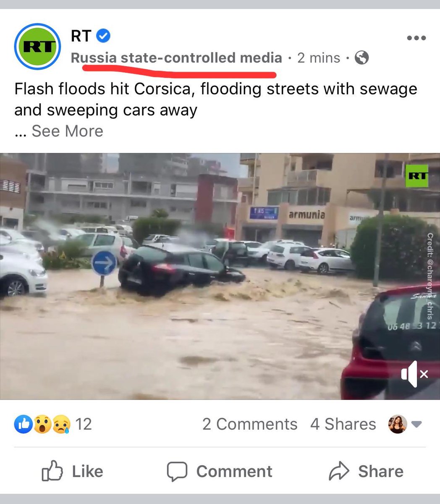
Task: Click the globe public audience icon
Action: [x=361, y=58]
